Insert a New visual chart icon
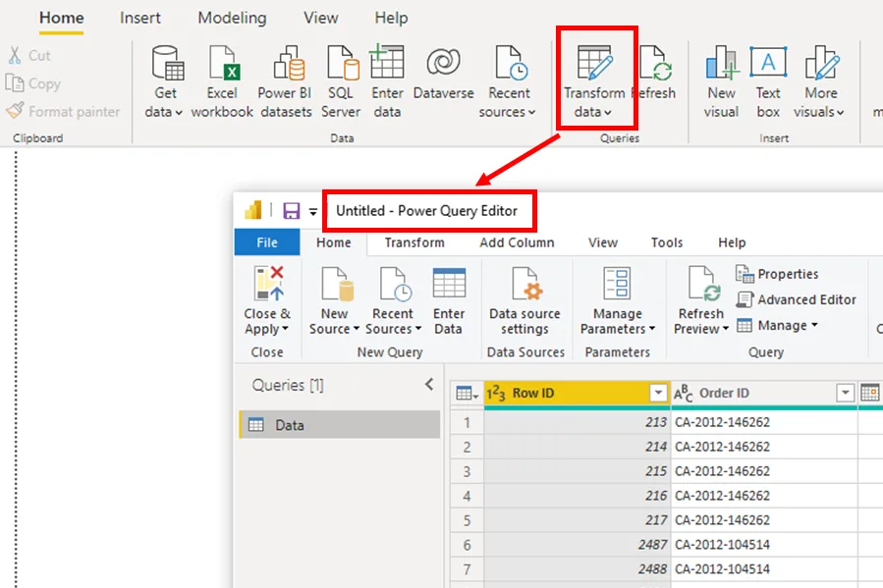 coord(722,63)
